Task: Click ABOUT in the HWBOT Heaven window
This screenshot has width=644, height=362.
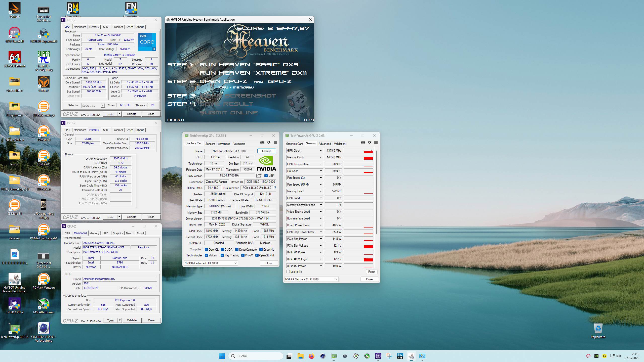Action: [x=176, y=120]
